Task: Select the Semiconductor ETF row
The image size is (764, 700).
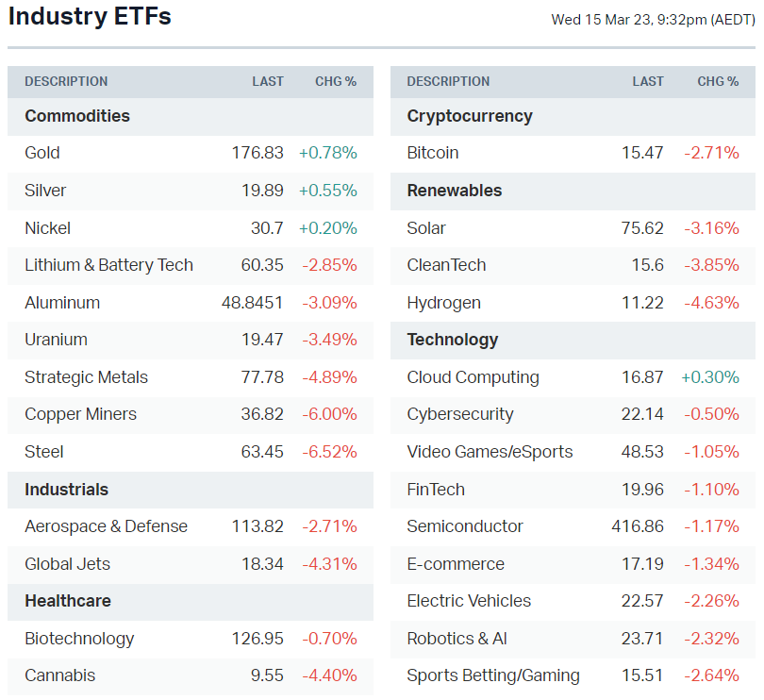Action: [465, 526]
